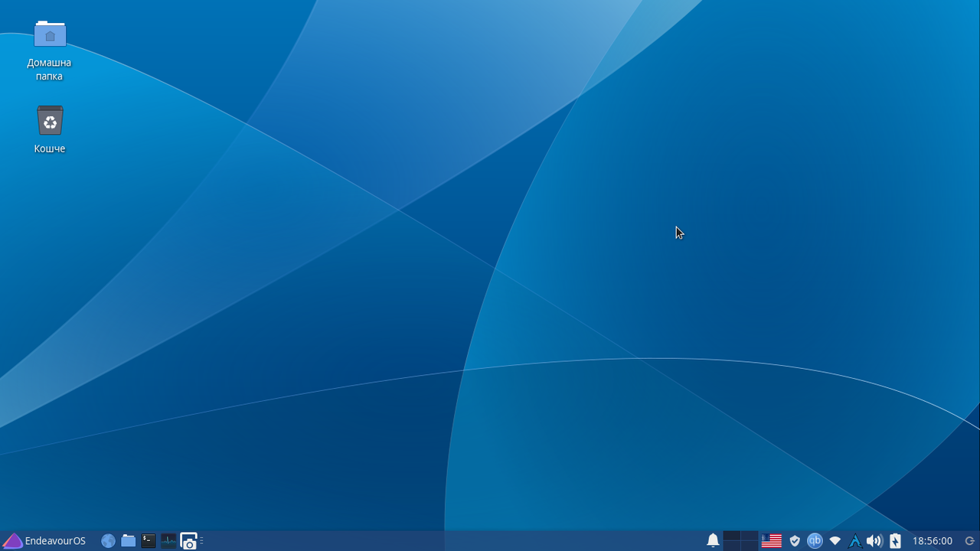Click the Arch update notifier tray icon

[855, 541]
